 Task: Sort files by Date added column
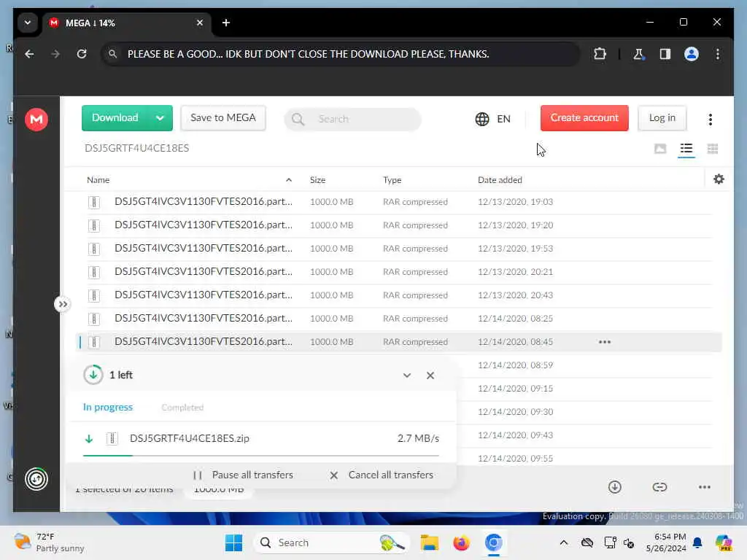coord(500,180)
